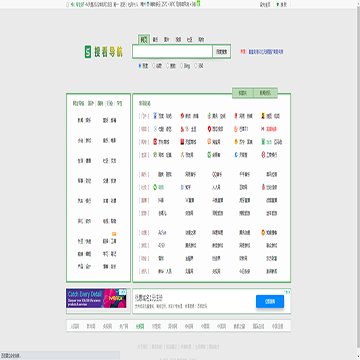The image size is (360, 360).
Task: Click the red icon ending the social row
Action: pos(263,187)
